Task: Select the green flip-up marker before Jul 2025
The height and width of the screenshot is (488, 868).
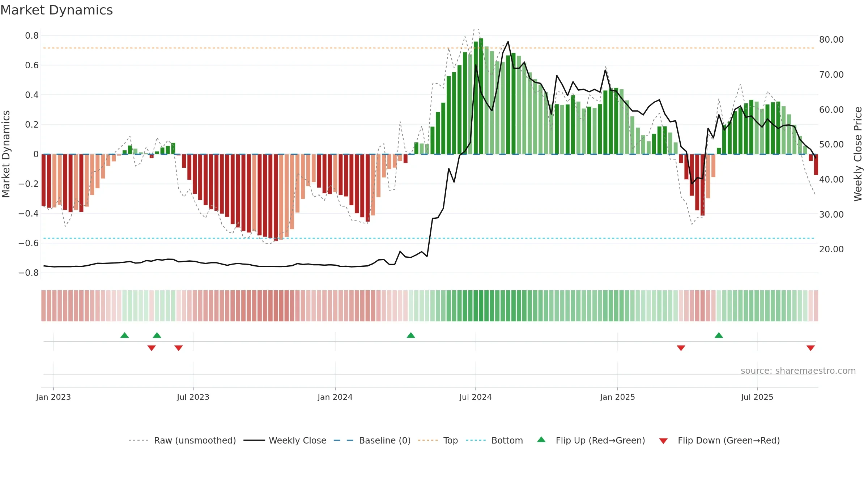Action: (x=719, y=335)
